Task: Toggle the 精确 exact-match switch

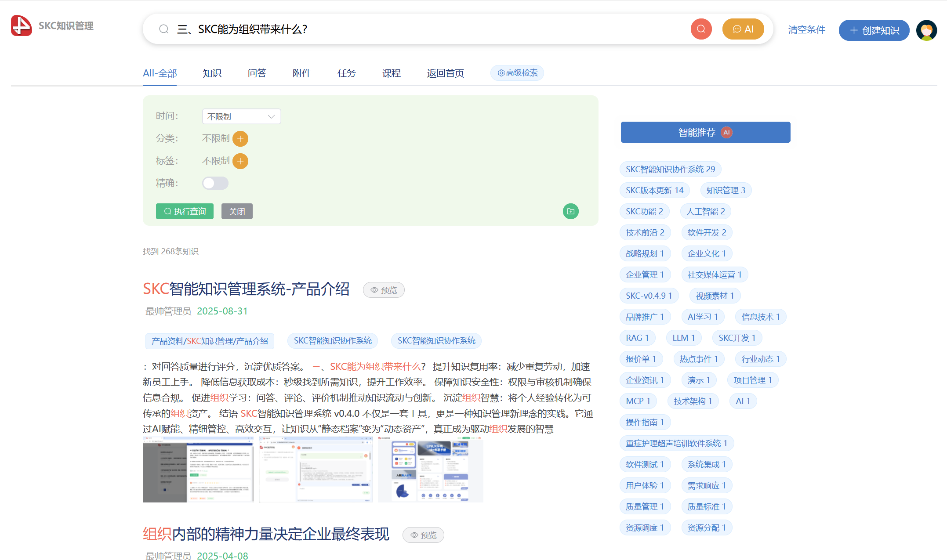Action: coord(215,183)
